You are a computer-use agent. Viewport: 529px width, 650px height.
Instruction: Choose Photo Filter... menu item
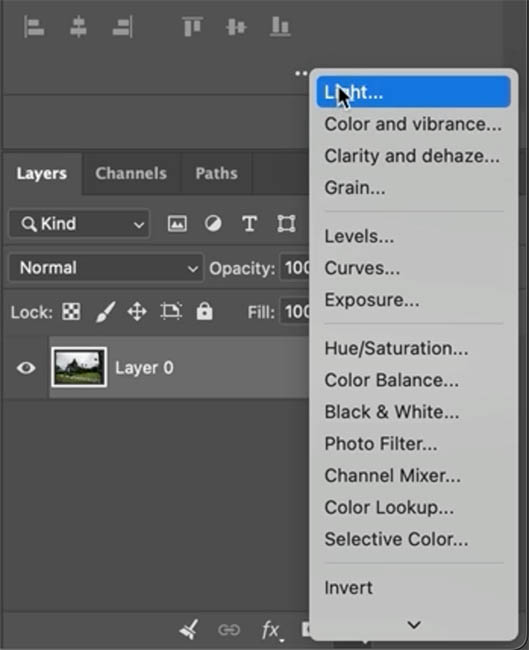tap(413, 444)
